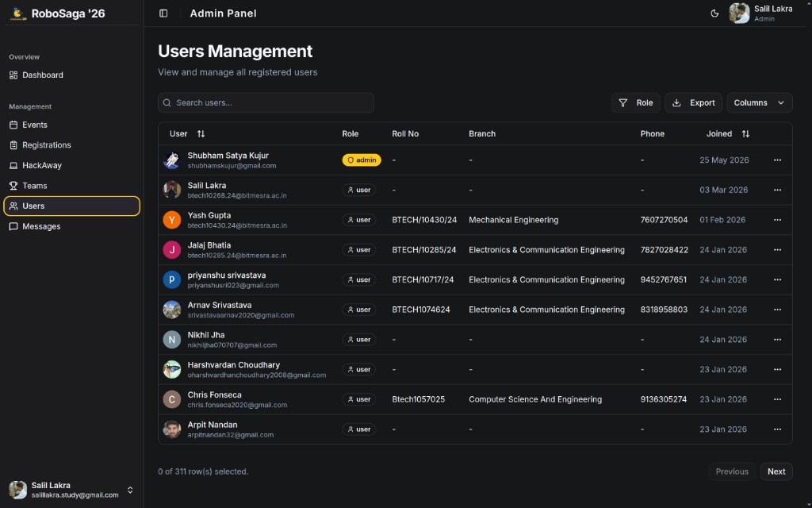The height and width of the screenshot is (508, 812).
Task: Sort table by User column
Action: (187, 133)
